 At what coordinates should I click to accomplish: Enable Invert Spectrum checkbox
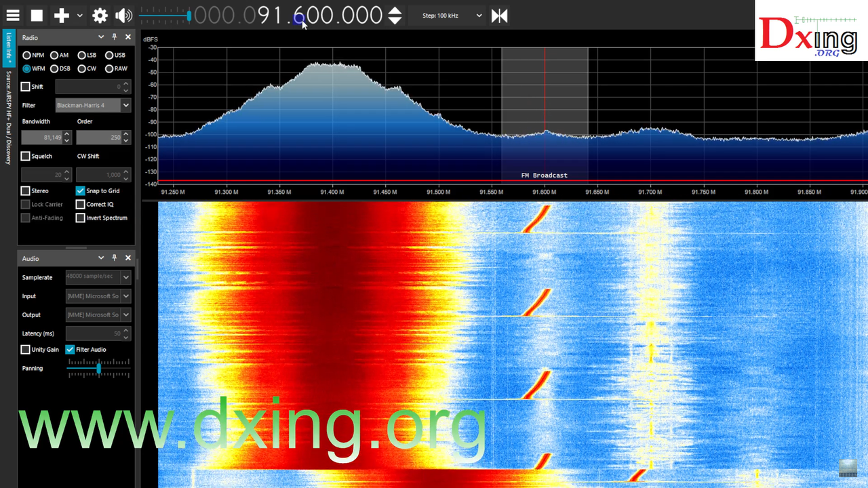tap(80, 218)
